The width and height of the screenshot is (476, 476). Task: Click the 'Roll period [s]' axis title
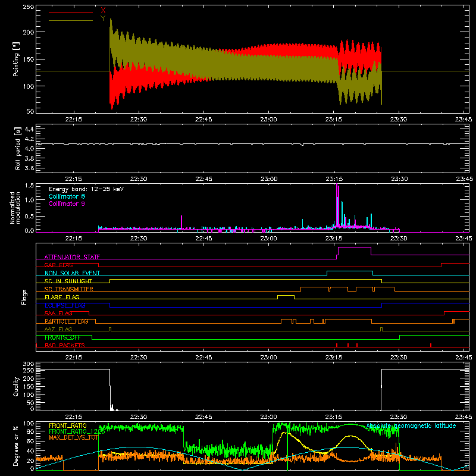(x=18, y=148)
